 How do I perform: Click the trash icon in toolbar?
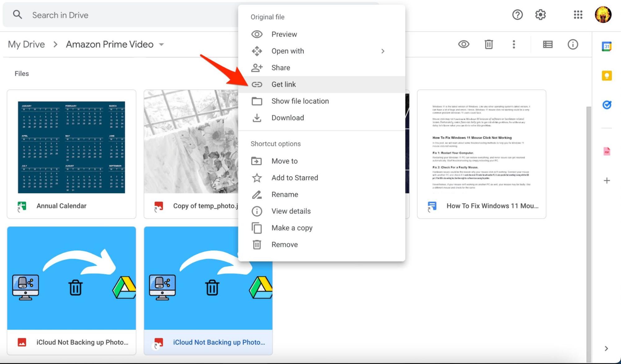[488, 44]
